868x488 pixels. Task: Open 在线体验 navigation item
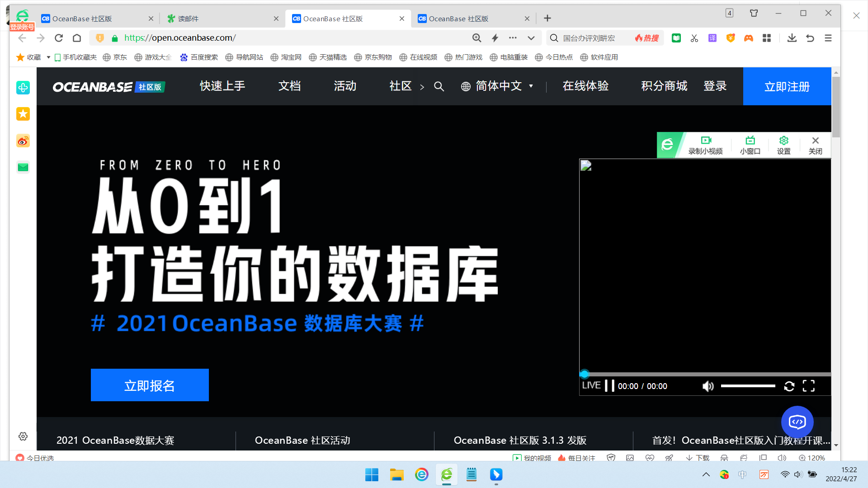(x=585, y=86)
